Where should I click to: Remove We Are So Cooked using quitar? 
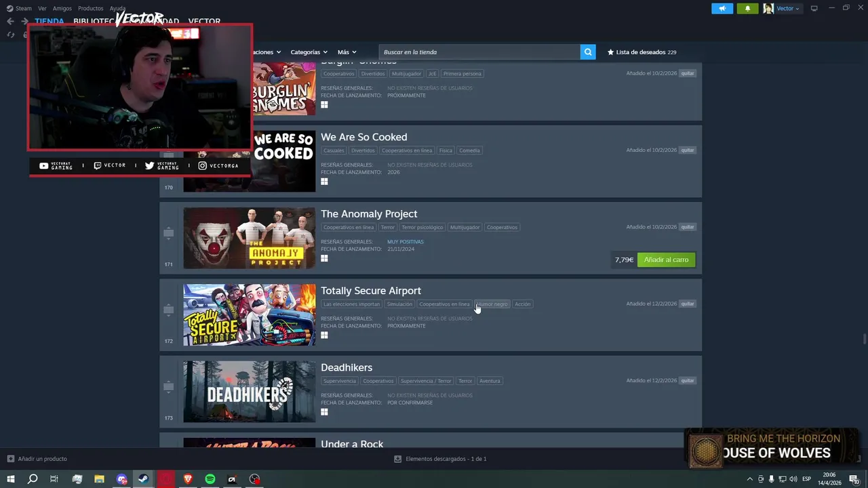coord(688,150)
